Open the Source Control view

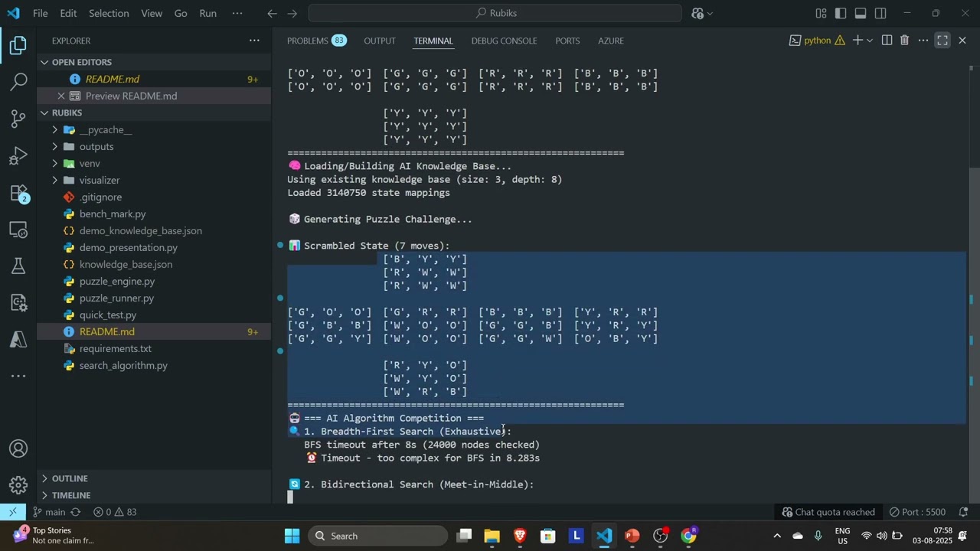tap(18, 119)
